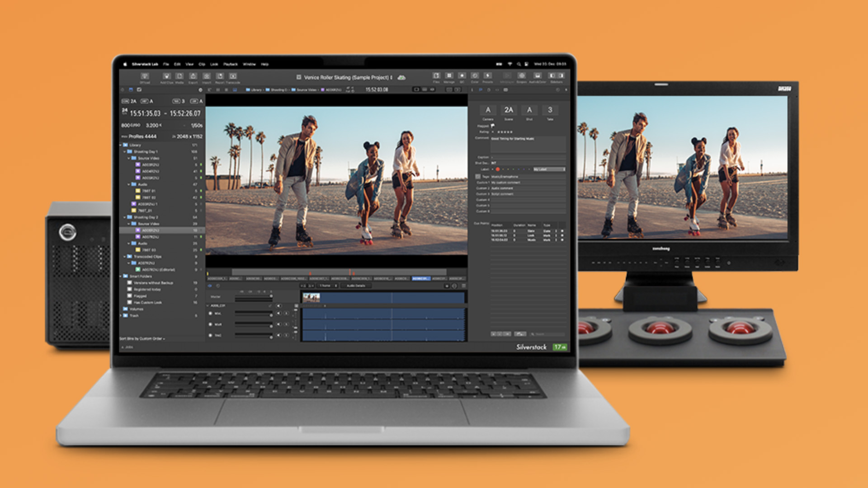Click the green 17 jobs badge

(560, 347)
